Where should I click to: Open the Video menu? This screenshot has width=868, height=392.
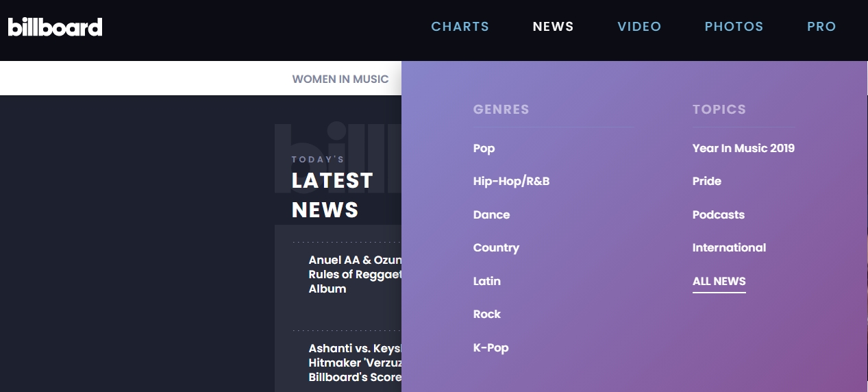(x=639, y=27)
